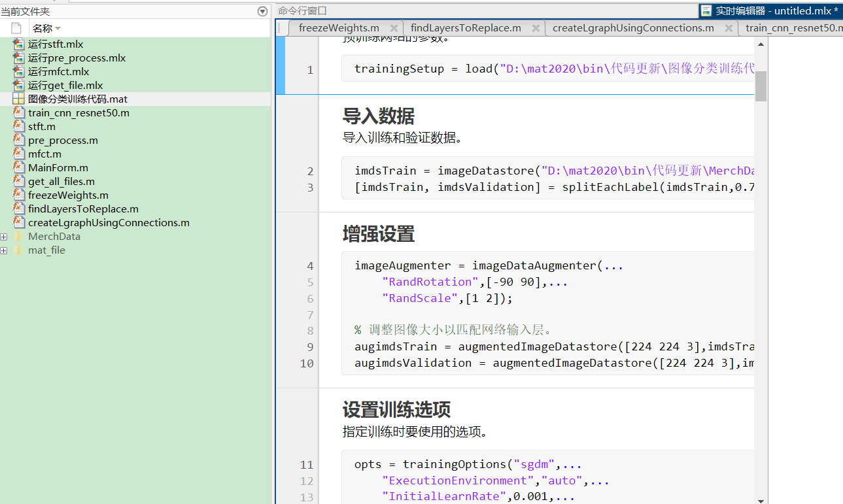Click the 命令行窗口 title bar
The image size is (843, 504).
485,11
